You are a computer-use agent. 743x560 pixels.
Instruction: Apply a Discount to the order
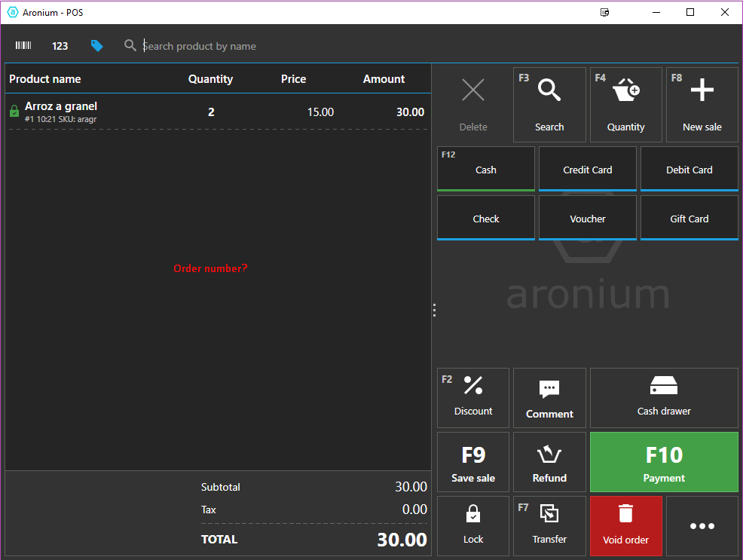pos(473,398)
